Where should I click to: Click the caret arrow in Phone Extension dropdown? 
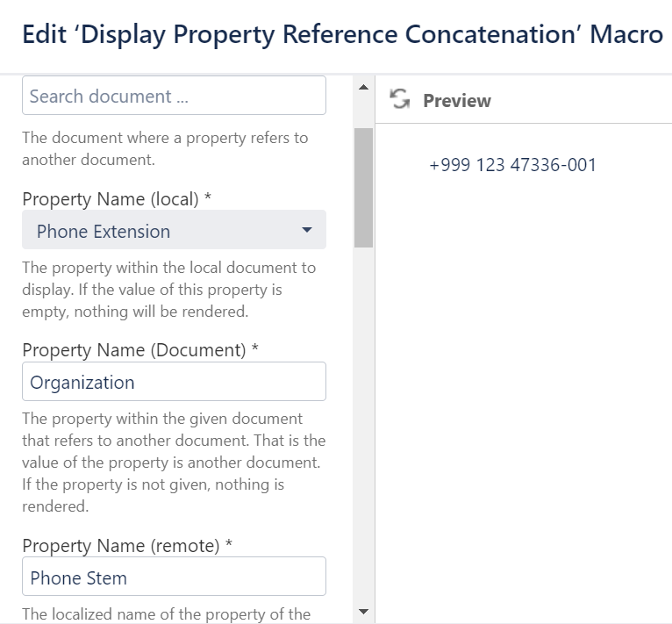[306, 231]
